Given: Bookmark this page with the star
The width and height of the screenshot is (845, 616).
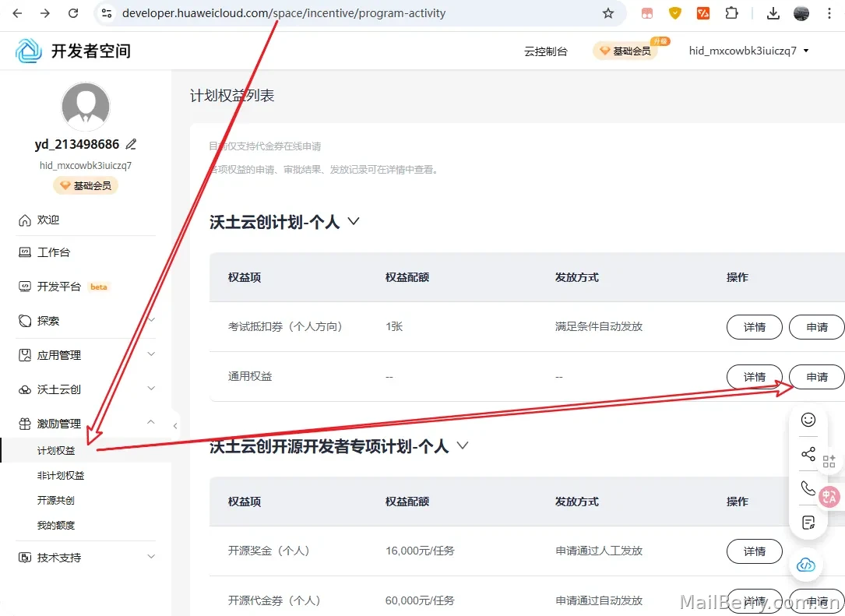Looking at the screenshot, I should (608, 13).
